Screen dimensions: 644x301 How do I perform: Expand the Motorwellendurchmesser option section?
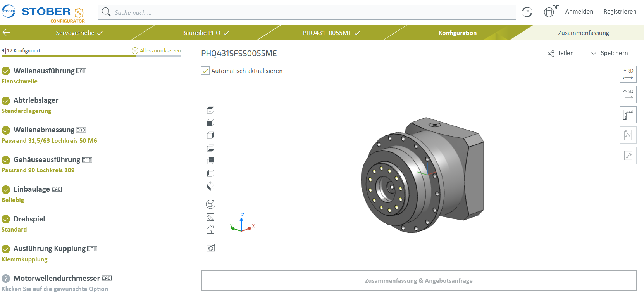57,279
